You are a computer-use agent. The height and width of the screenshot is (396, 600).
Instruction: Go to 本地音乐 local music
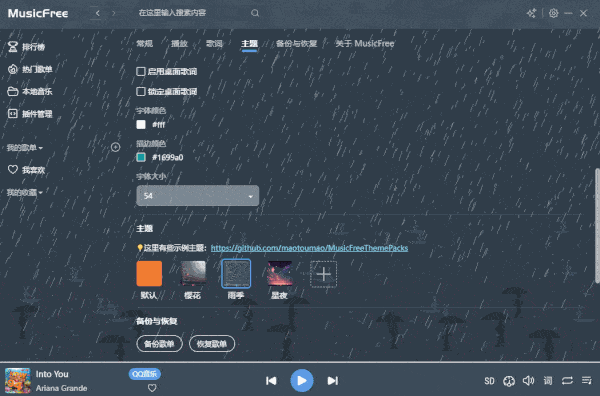30,91
